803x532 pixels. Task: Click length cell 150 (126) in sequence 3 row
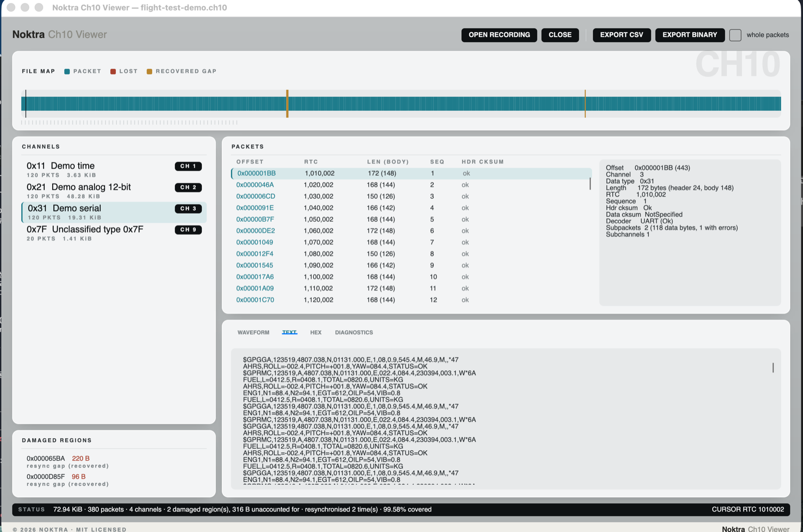[x=381, y=196]
